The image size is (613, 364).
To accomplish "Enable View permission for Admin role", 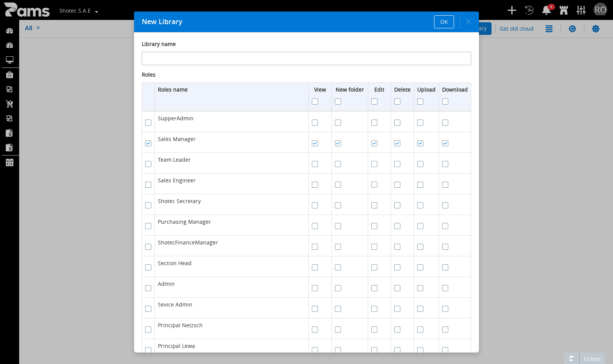I will click(315, 288).
